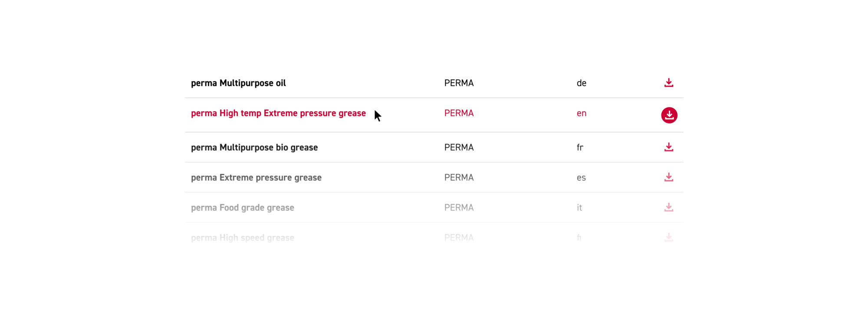Viewport: 868px width, 316px height.
Task: Click language code 'es'
Action: [x=581, y=178]
